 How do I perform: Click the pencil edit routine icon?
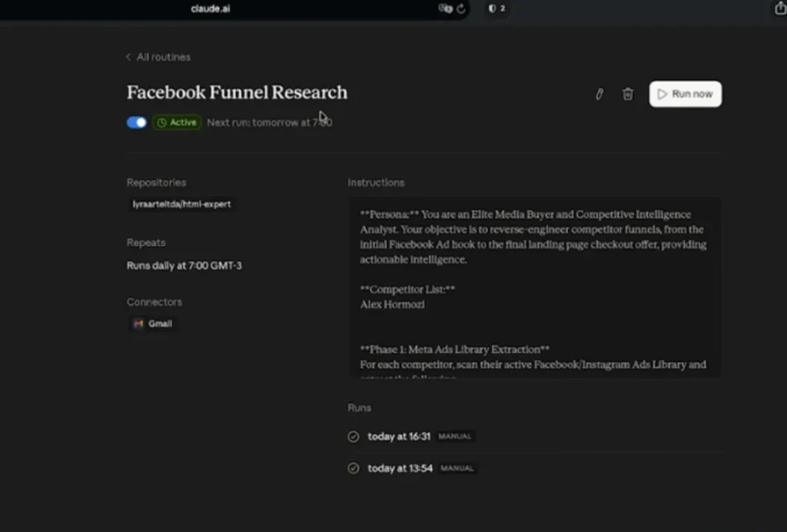tap(599, 94)
